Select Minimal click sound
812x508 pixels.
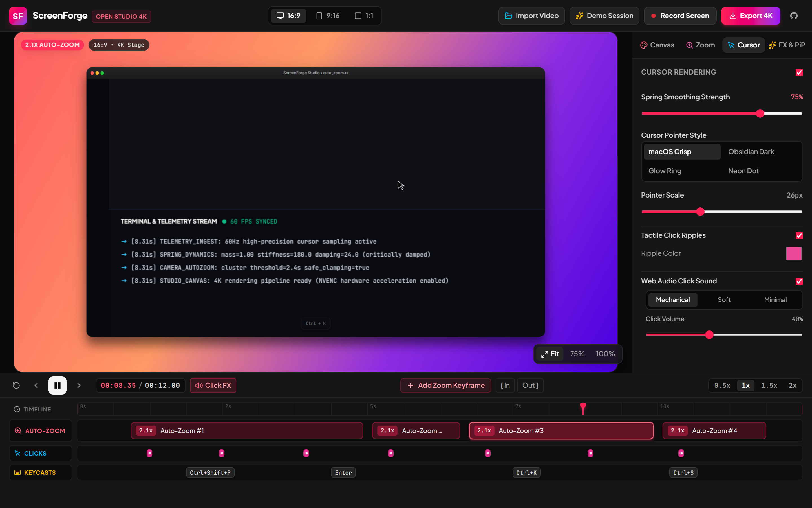775,300
